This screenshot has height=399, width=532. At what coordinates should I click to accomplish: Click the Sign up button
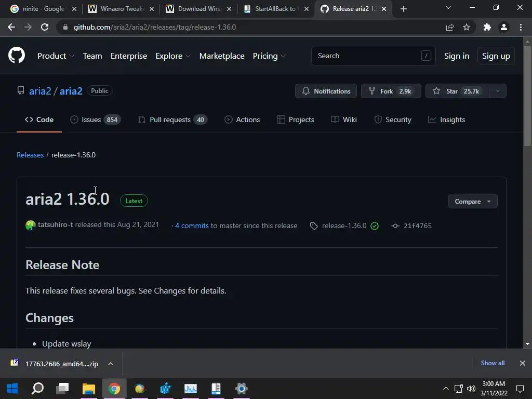496,56
